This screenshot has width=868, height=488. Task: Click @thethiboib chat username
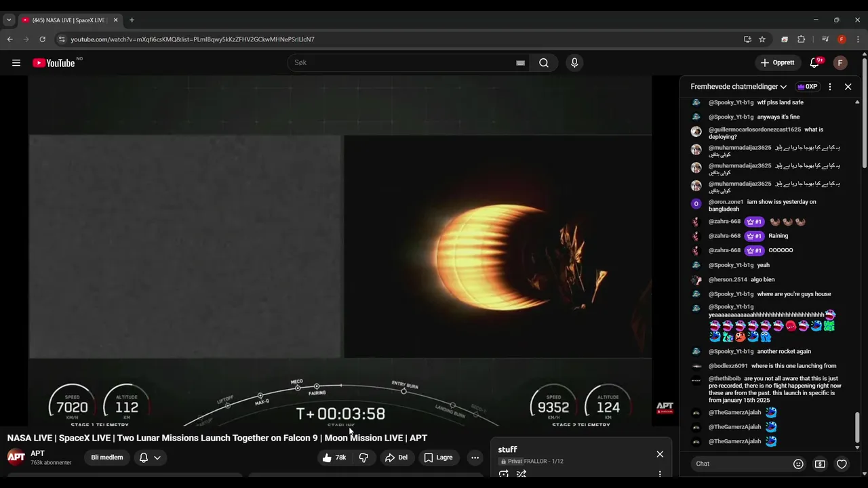pos(725,379)
